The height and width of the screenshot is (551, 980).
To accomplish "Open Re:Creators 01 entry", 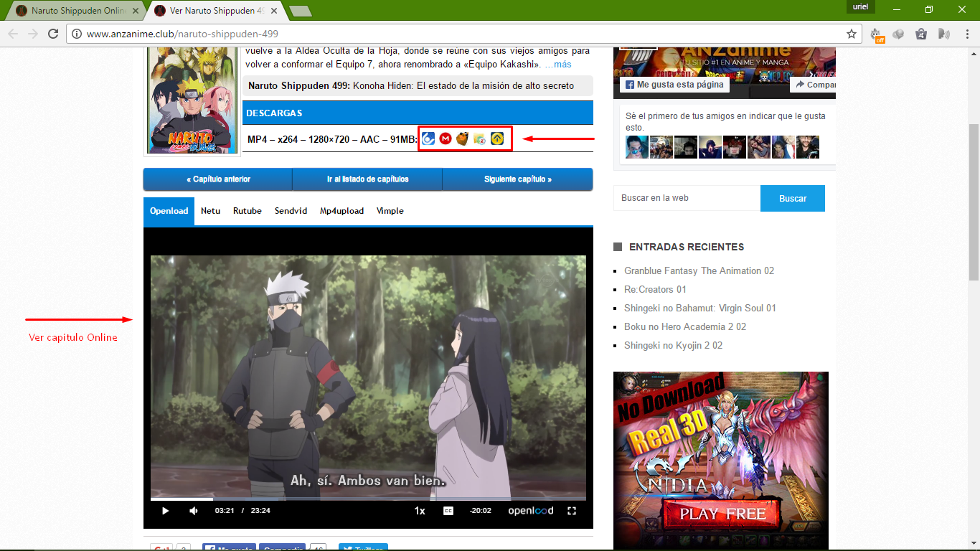I will (655, 289).
